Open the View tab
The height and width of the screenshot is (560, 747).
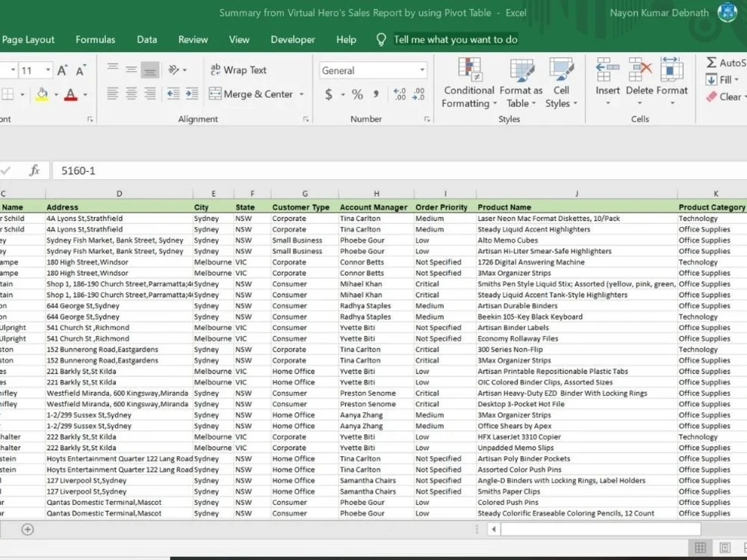pyautogui.click(x=239, y=40)
